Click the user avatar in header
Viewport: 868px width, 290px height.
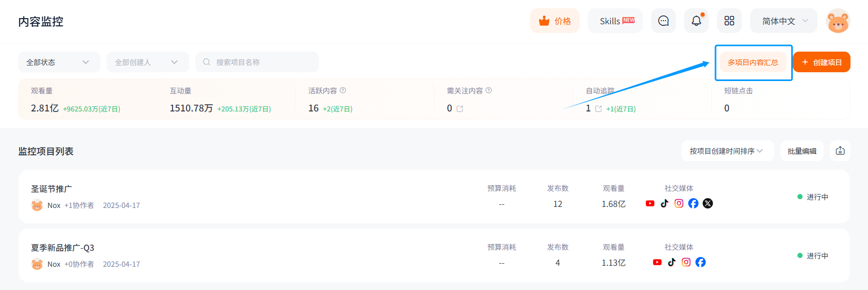click(838, 21)
